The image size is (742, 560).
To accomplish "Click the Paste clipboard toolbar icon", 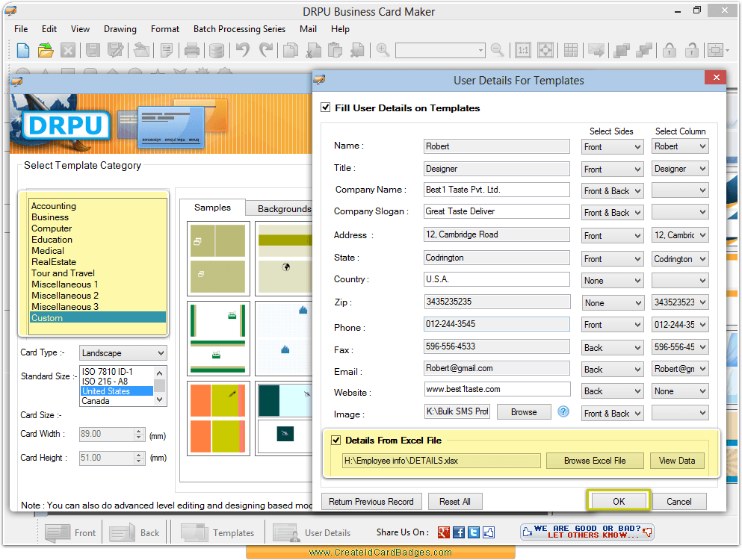I will point(335,50).
